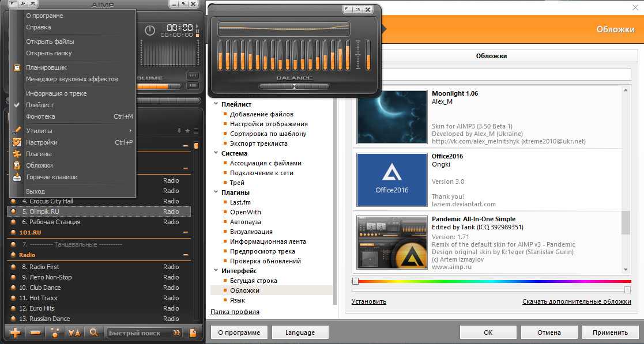Collapse the Система settings tree section

216,153
